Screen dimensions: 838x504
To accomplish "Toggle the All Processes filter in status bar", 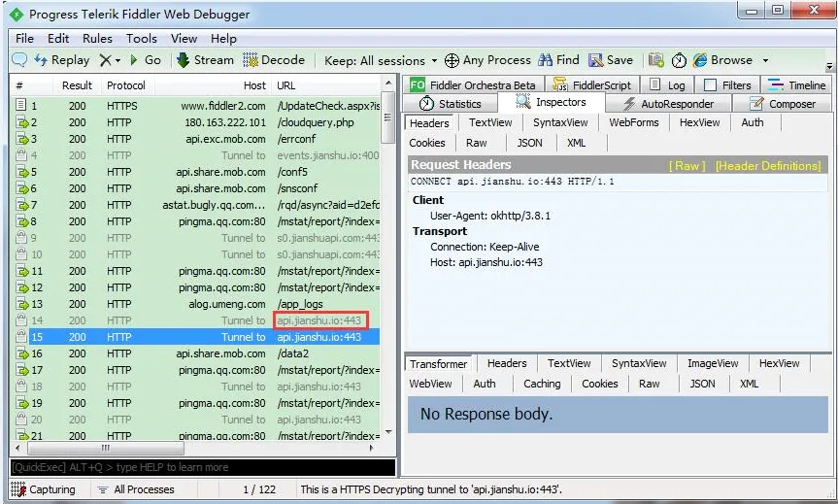I will click(x=136, y=489).
